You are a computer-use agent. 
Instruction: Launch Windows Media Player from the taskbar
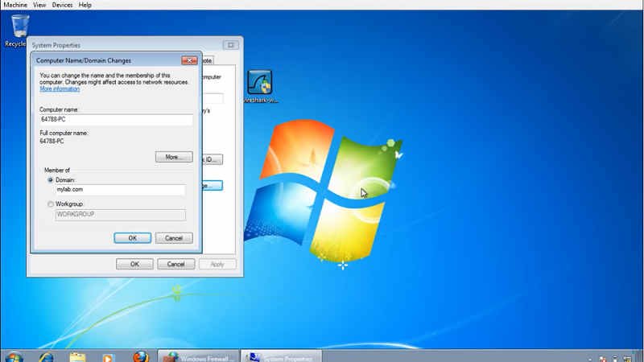point(109,357)
